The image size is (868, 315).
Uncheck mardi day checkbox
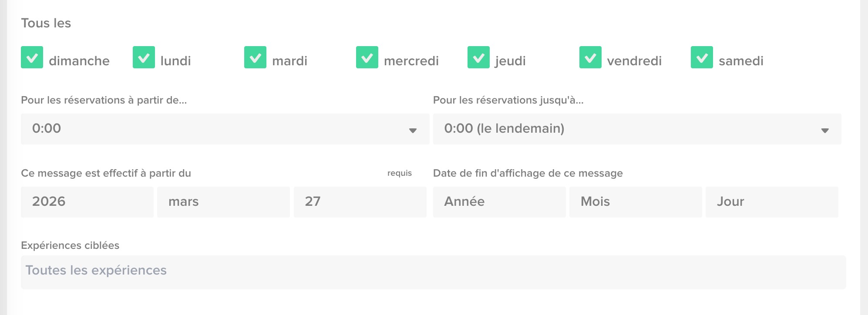[x=255, y=57]
